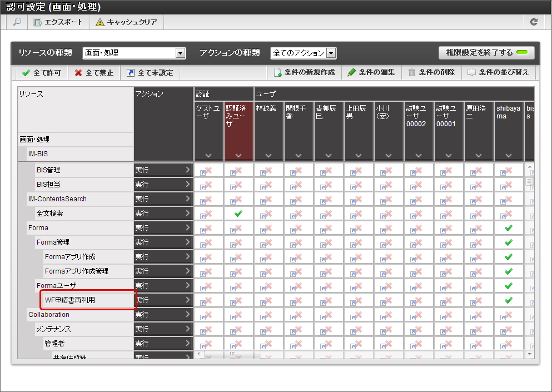This screenshot has height=392, width=552.
Task: Toggle 管理者 permission for 試験ユーザ00002
Action: [x=418, y=344]
